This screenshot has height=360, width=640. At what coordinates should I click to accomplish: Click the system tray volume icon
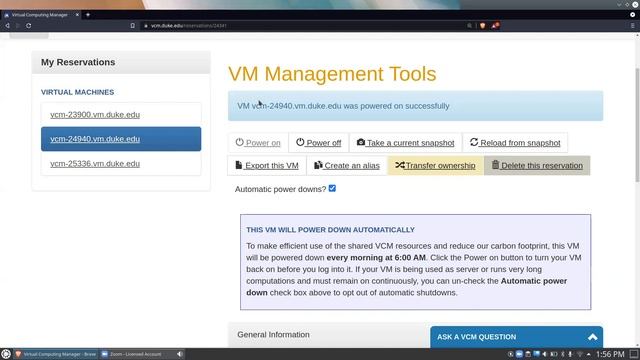point(544,354)
